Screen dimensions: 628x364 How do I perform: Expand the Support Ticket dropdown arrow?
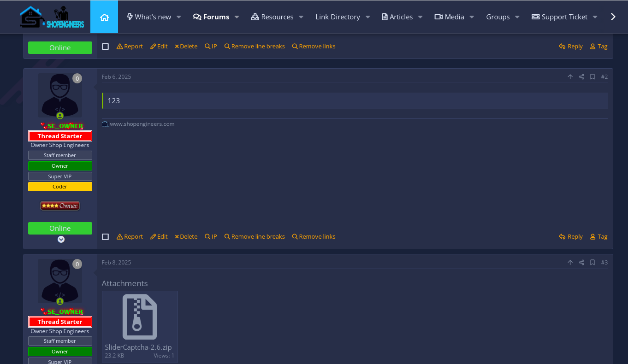[x=595, y=17]
